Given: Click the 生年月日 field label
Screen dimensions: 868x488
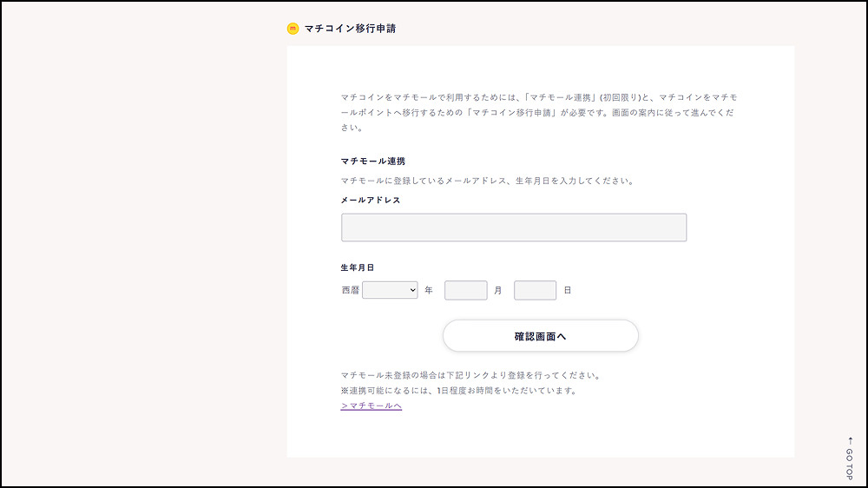Looking at the screenshot, I should 357,267.
